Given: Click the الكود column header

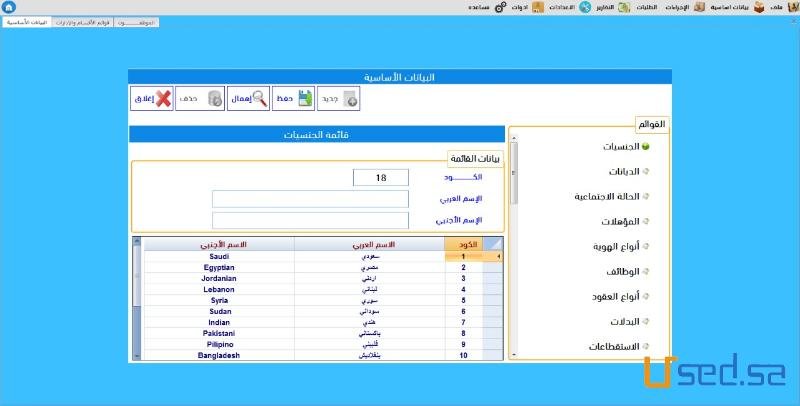Looking at the screenshot, I should (x=463, y=244).
